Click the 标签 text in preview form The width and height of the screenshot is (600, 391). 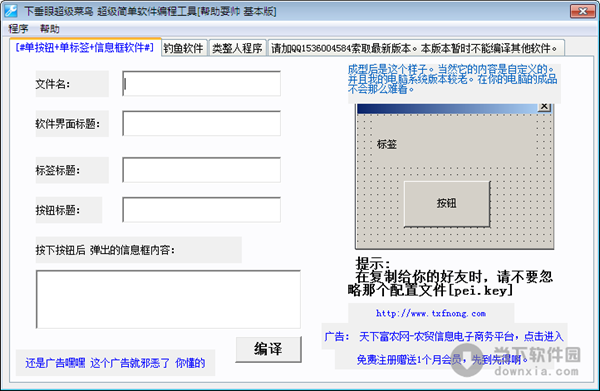[387, 145]
